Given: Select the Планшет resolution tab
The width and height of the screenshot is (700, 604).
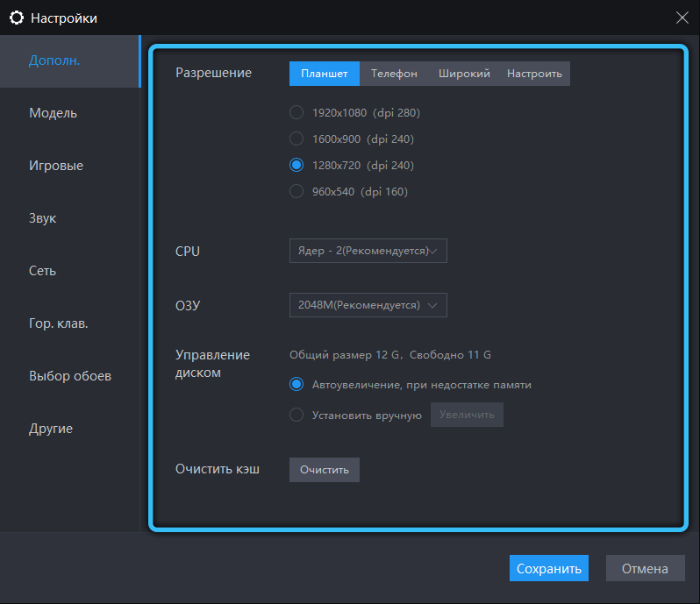Looking at the screenshot, I should click(325, 74).
